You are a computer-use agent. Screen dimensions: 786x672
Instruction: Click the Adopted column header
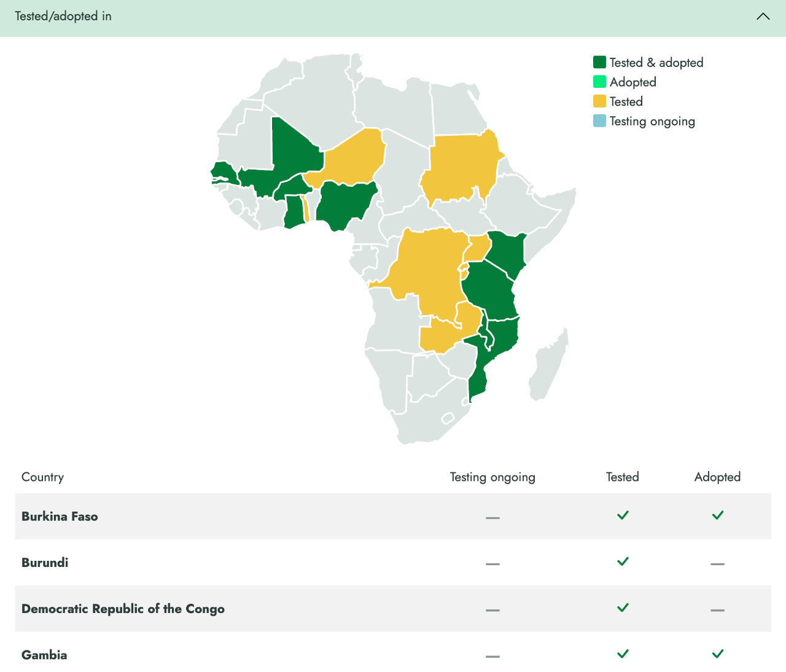point(717,477)
